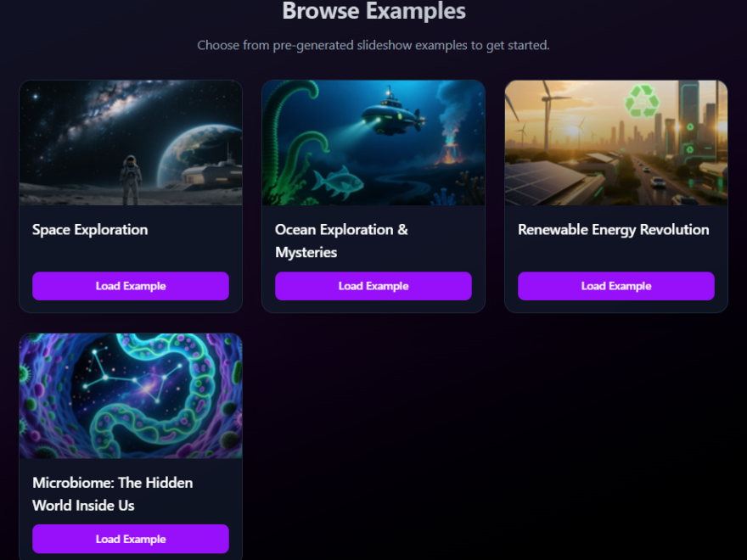Click the Microbiome example card
The image size is (747, 560).
[130, 445]
